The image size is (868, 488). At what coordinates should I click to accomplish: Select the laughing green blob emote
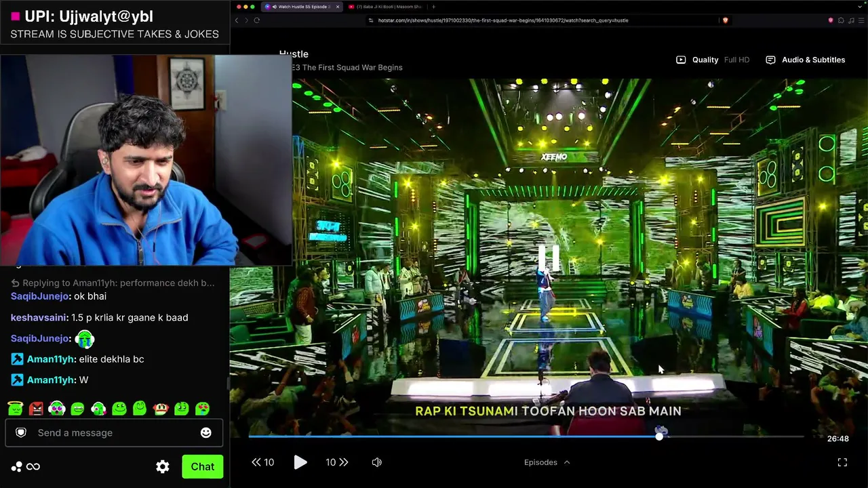[x=77, y=408]
